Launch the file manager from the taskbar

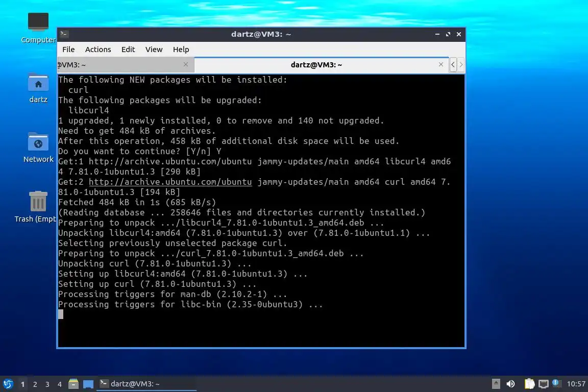[73, 384]
